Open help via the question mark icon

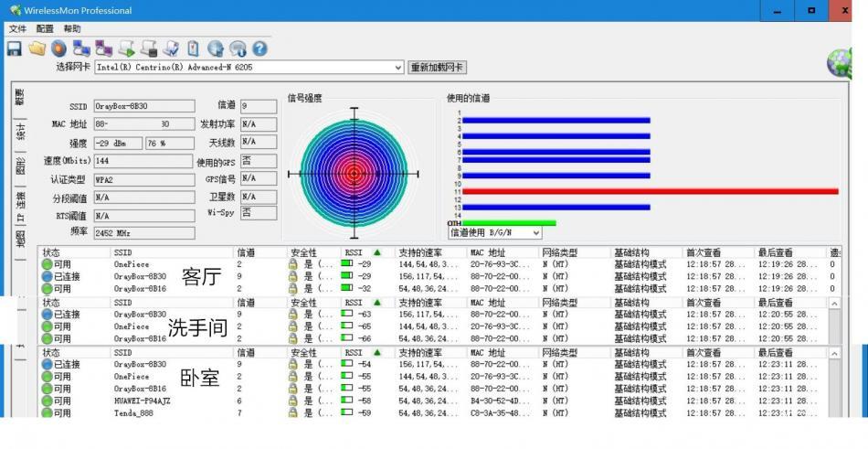pos(259,48)
